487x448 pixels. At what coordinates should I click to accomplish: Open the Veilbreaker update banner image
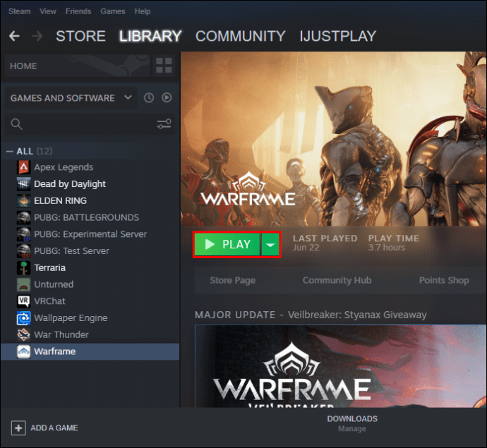click(x=340, y=366)
